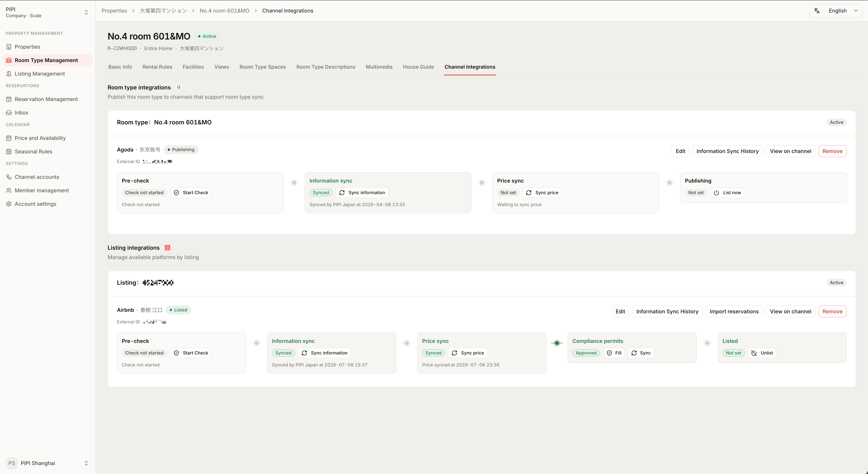This screenshot has height=474, width=868.
Task: Click Sync price in the Agoda Price sync card
Action: (x=542, y=193)
